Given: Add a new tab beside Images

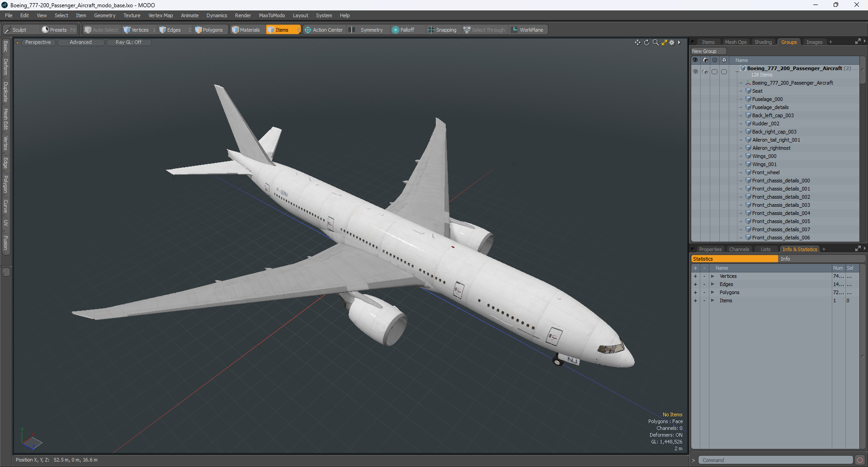Looking at the screenshot, I should coord(830,42).
